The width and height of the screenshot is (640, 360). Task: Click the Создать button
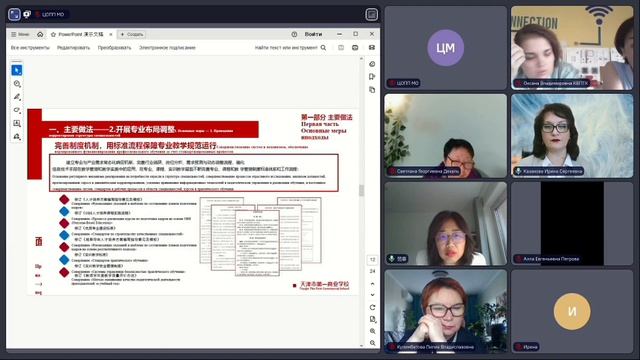131,34
